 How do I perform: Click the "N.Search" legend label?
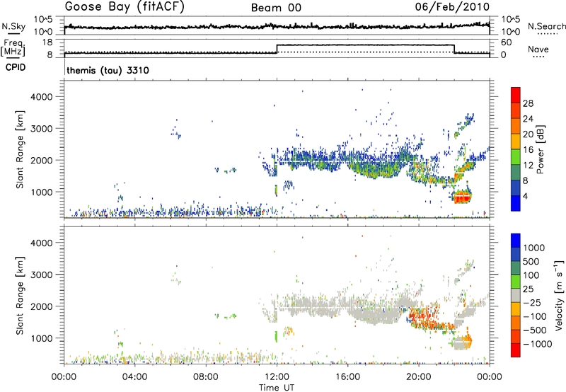click(546, 26)
